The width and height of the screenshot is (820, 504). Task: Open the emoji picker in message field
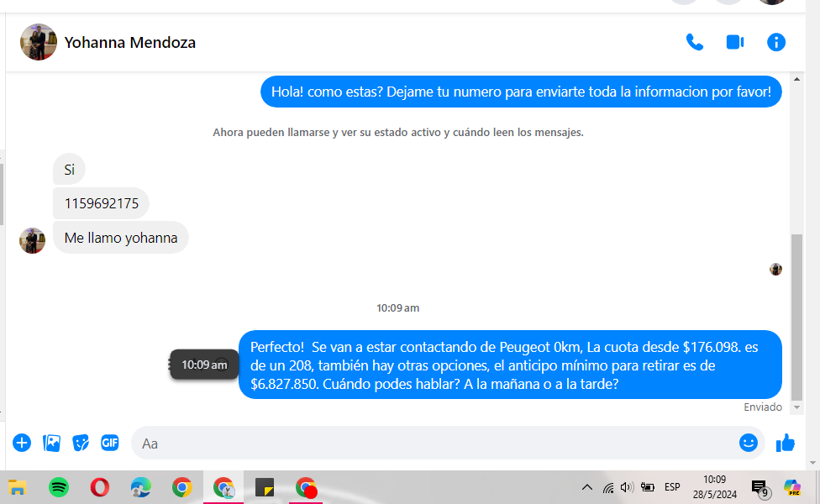749,443
